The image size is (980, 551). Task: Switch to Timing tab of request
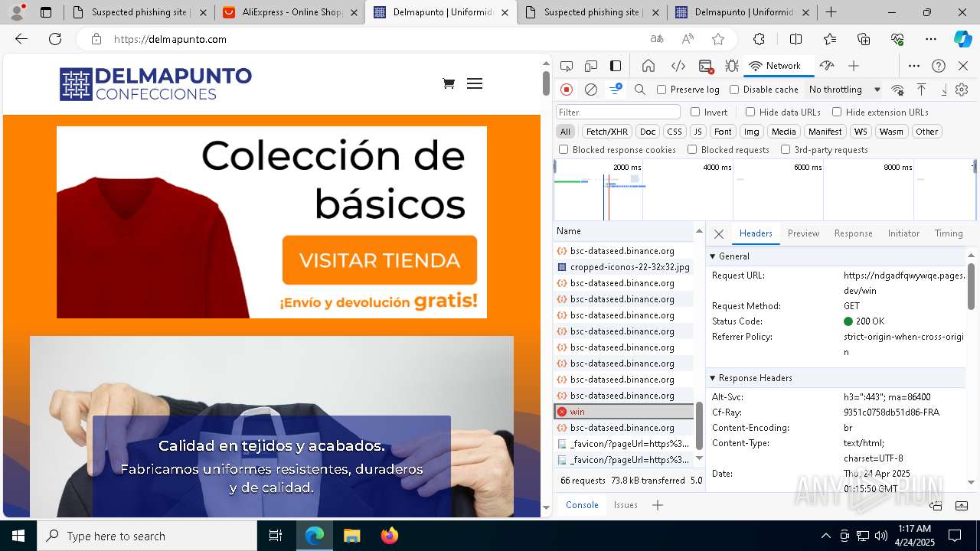click(x=949, y=233)
